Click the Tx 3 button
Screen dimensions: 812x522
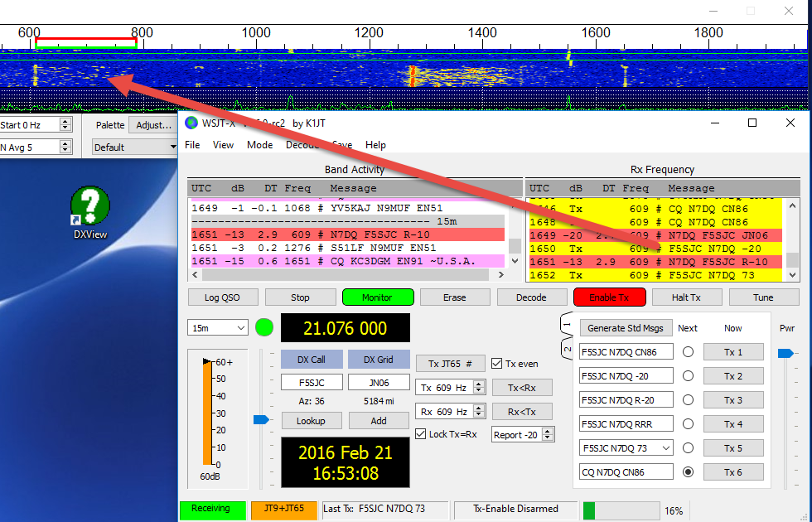click(733, 399)
